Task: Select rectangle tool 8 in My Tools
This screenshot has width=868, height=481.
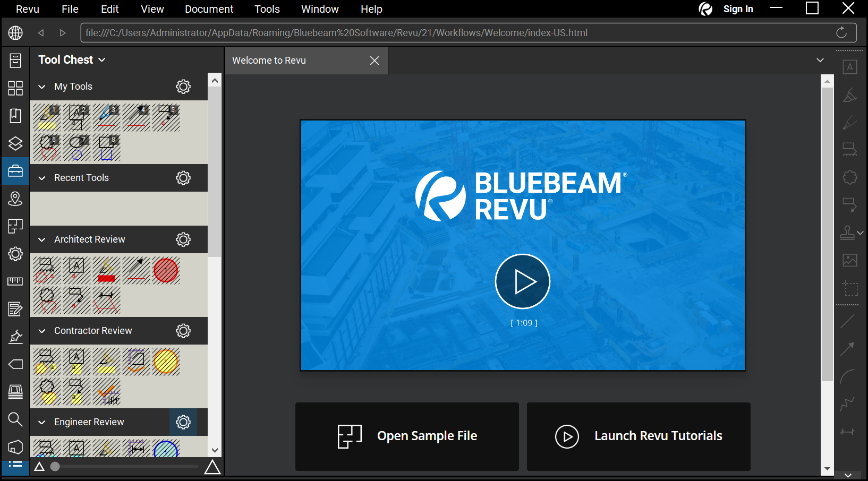Action: (106, 147)
